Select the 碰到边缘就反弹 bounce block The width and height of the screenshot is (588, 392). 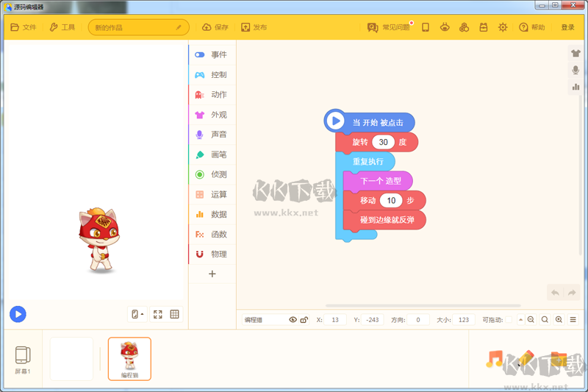point(384,220)
